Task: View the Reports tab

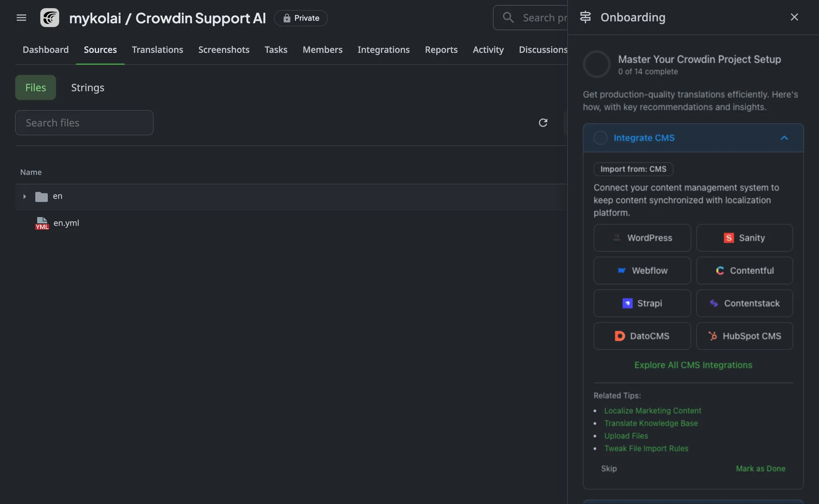Action: click(x=441, y=50)
